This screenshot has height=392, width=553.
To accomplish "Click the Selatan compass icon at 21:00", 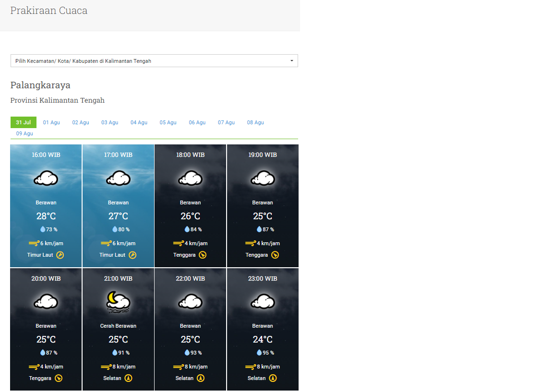I will (128, 378).
